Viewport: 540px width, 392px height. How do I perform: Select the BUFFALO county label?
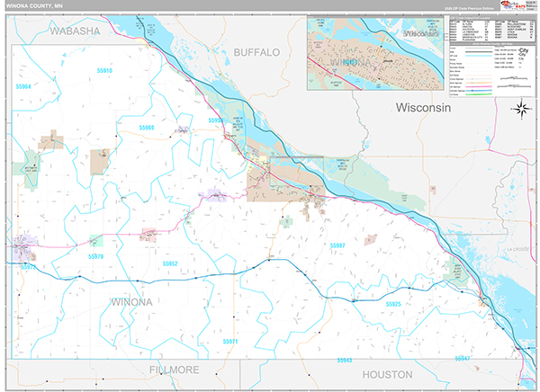[256, 52]
